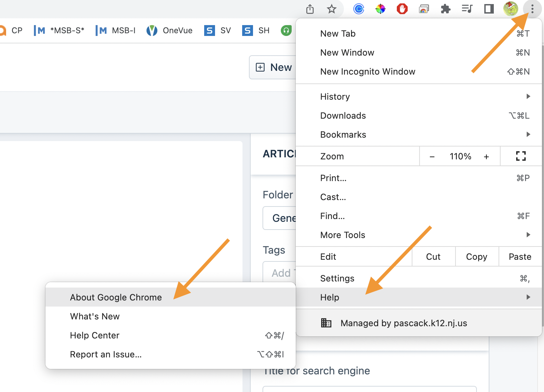Open the MSB-I bookmark
Screen dimensions: 544x392
[115, 31]
